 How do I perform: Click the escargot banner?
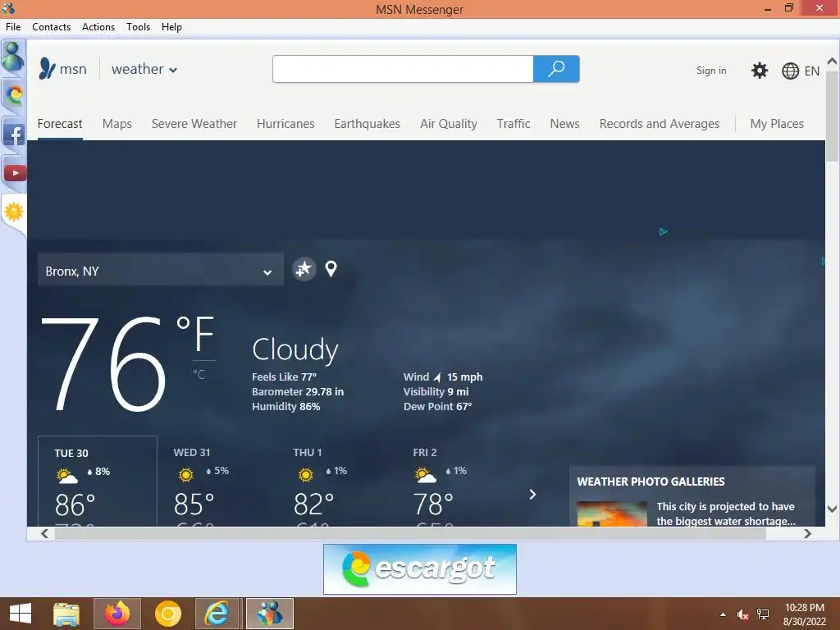pyautogui.click(x=419, y=569)
